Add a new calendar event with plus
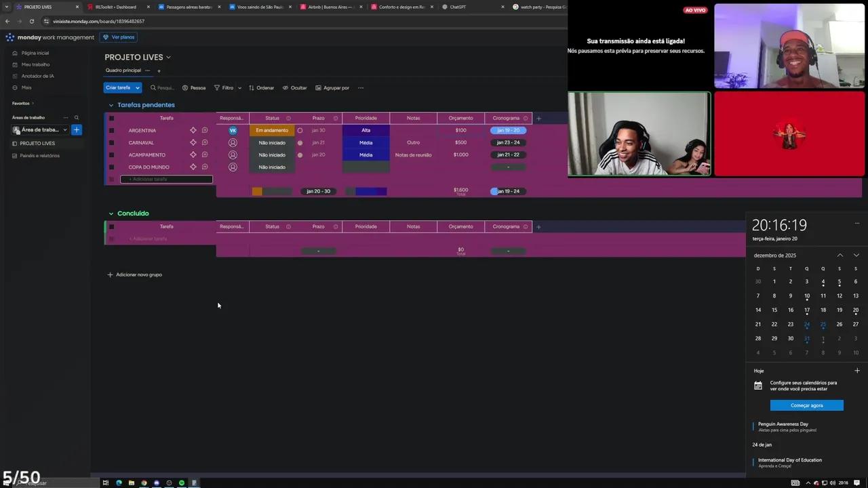The height and width of the screenshot is (488, 868). (x=857, y=371)
